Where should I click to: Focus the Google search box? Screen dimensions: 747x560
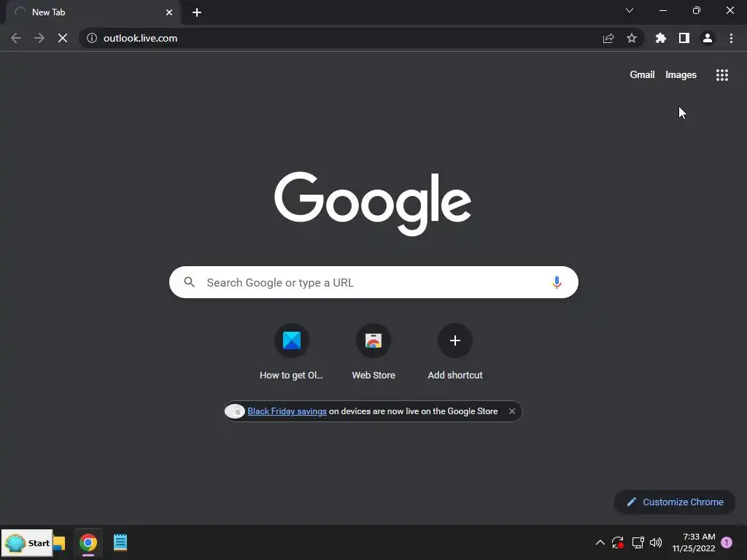pyautogui.click(x=373, y=282)
